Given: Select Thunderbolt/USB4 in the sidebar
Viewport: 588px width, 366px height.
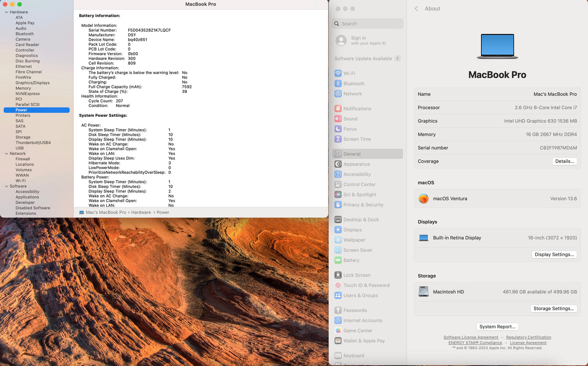Looking at the screenshot, I should pos(33,142).
